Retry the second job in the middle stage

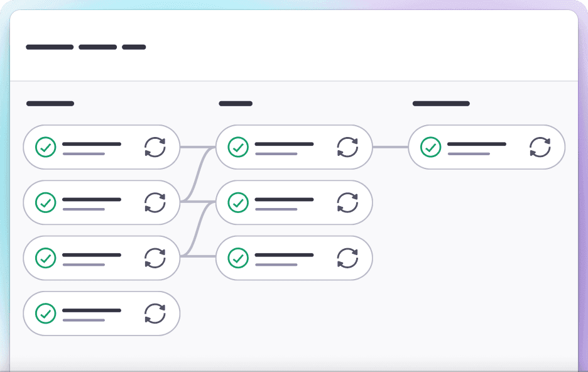point(347,202)
